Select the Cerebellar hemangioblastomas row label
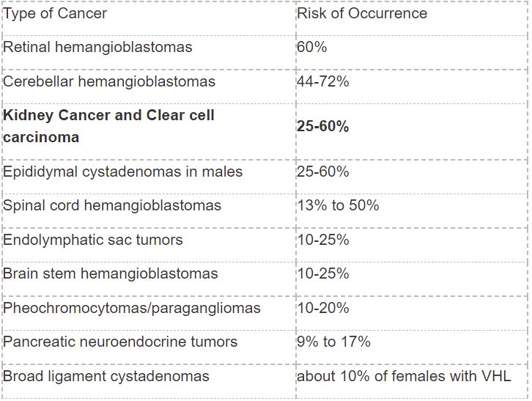 click(109, 81)
